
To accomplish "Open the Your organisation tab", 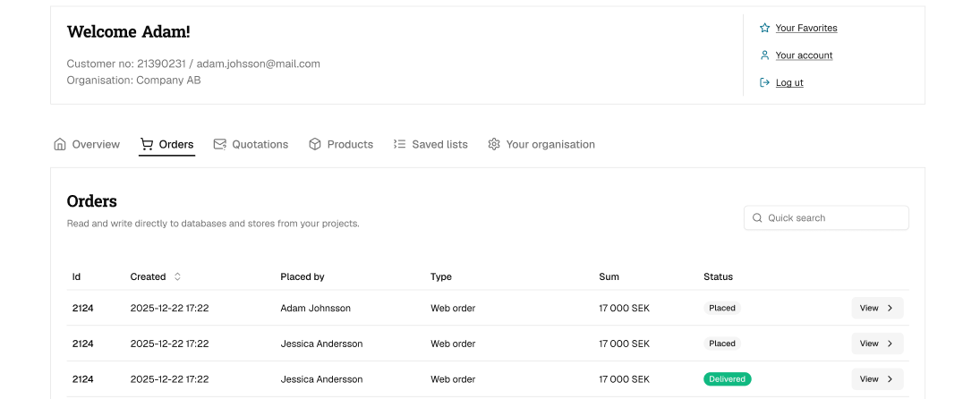I will coord(541,144).
